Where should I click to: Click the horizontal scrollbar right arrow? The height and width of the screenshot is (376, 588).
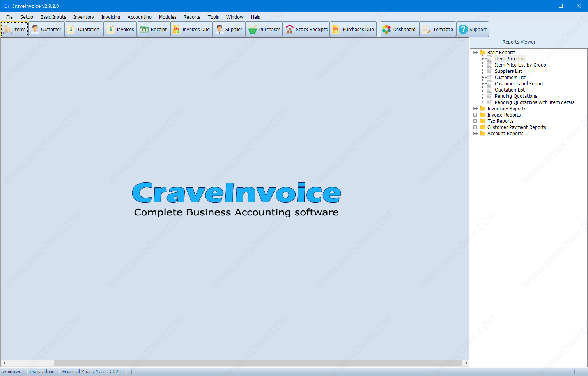point(466,363)
